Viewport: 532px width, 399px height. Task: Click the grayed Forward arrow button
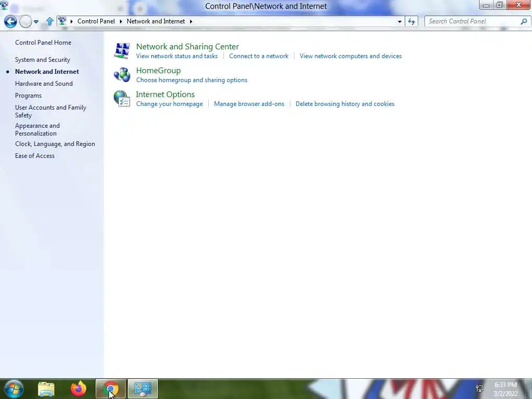point(25,21)
